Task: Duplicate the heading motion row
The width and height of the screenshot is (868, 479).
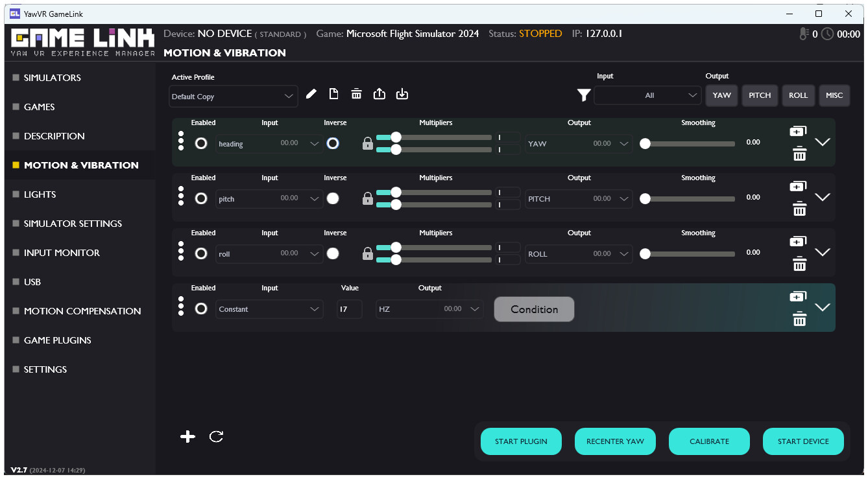Action: 798,130
